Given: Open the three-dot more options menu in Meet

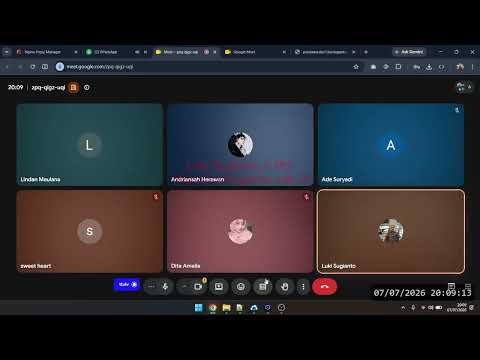Looking at the screenshot, I should 303,287.
